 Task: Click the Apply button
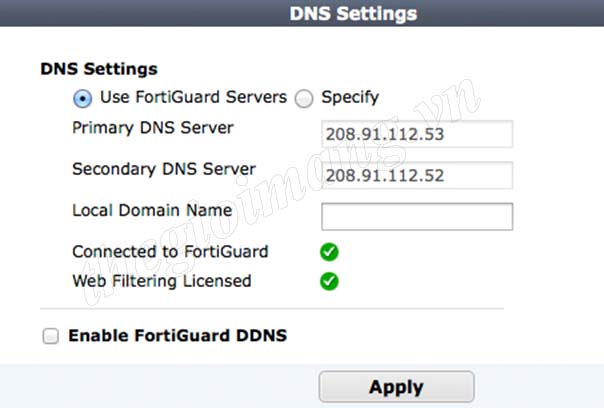click(x=396, y=387)
